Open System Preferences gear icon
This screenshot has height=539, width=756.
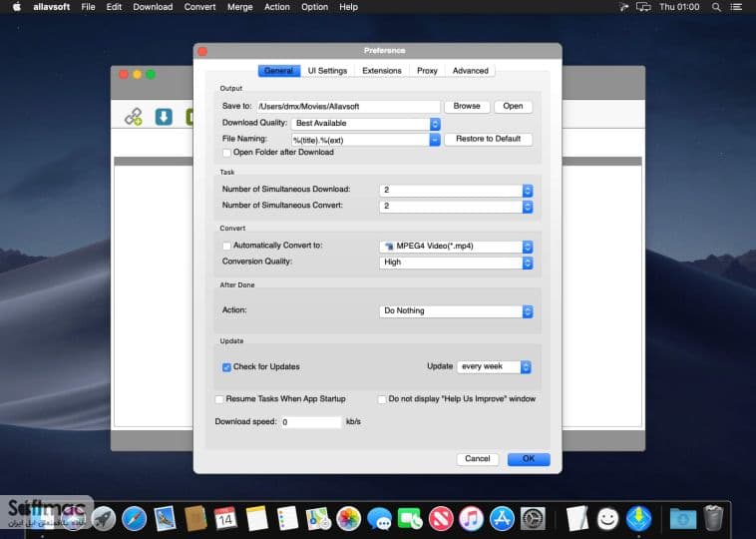(533, 519)
